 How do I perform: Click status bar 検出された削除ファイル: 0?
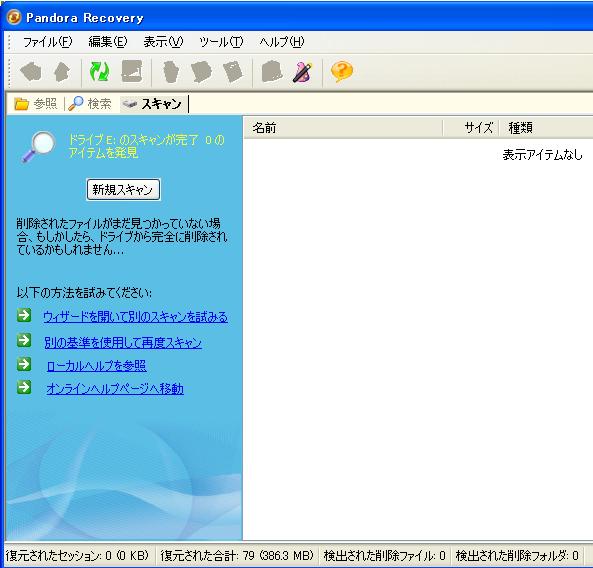[x=385, y=556]
